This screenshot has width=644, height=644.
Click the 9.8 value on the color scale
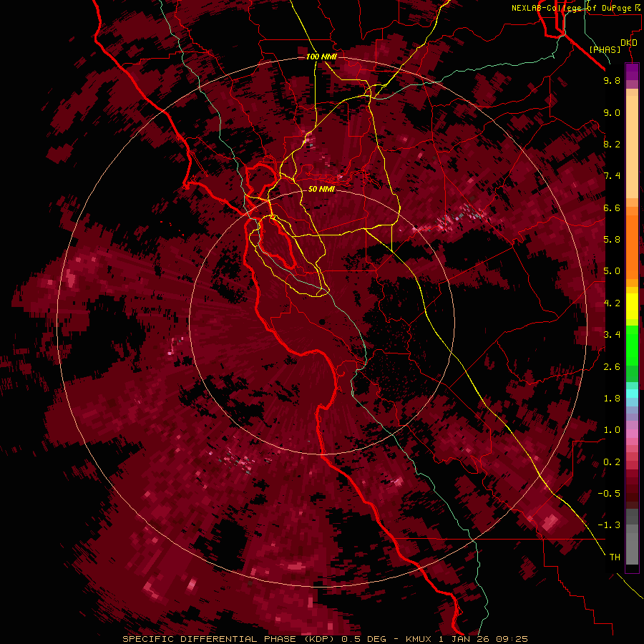612,80
